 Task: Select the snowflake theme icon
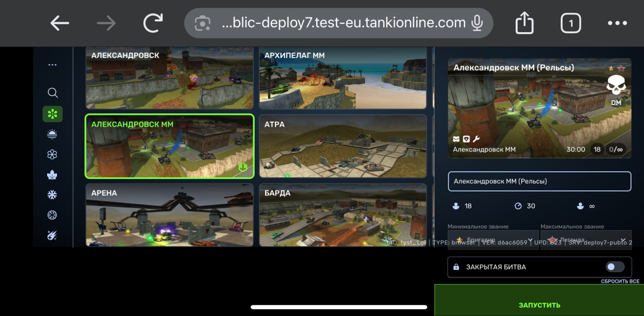(x=52, y=195)
